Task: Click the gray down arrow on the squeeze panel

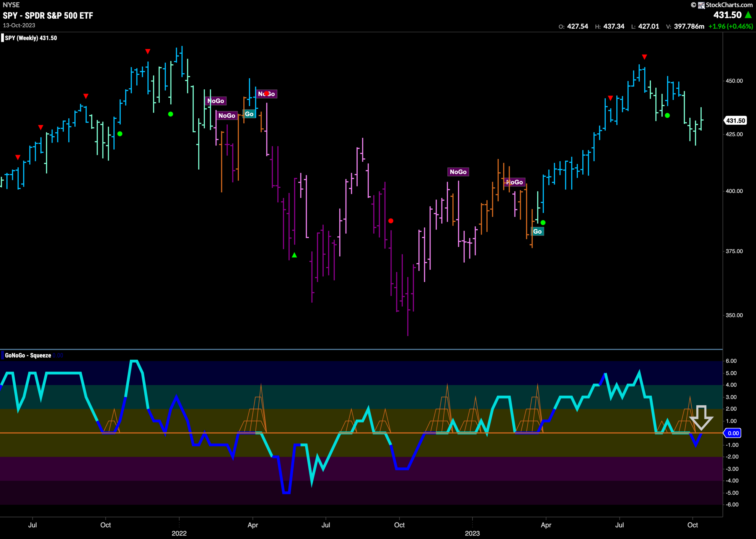Action: click(x=701, y=418)
